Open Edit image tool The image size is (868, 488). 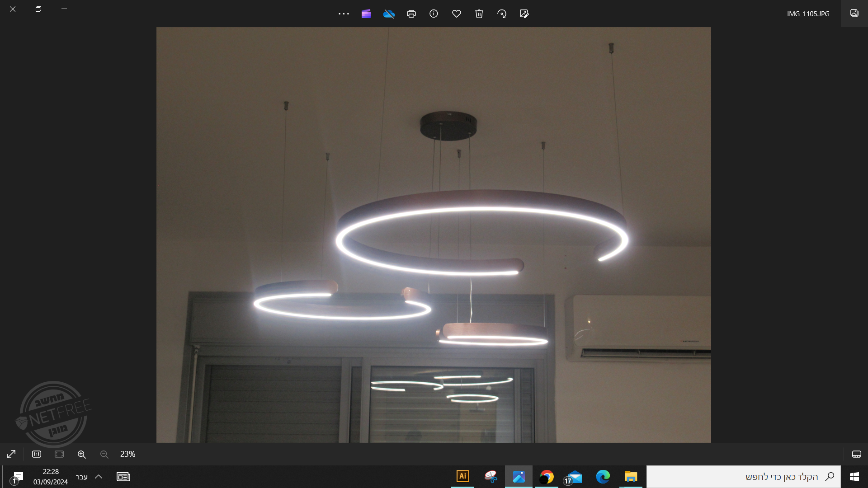[524, 14]
